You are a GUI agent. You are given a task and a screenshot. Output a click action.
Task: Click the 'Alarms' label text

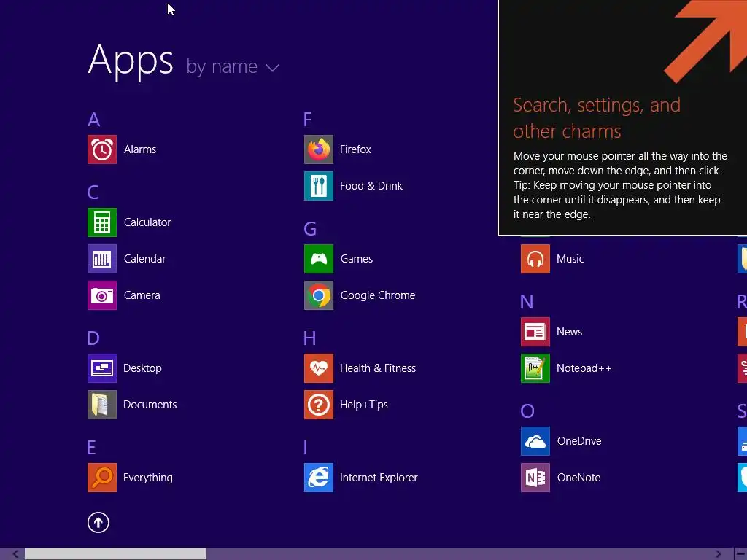(140, 149)
